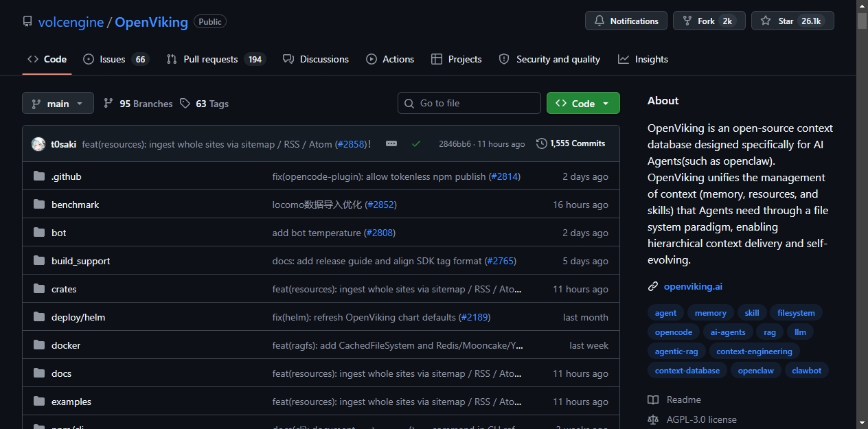868x429 pixels.
Task: Open the docs folder
Action: [62, 373]
